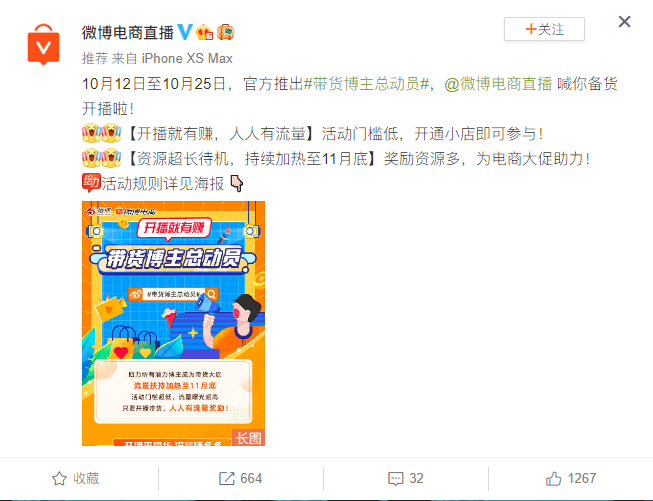Open the promotional poster thumbnail
The height and width of the screenshot is (501, 653).
tap(173, 323)
